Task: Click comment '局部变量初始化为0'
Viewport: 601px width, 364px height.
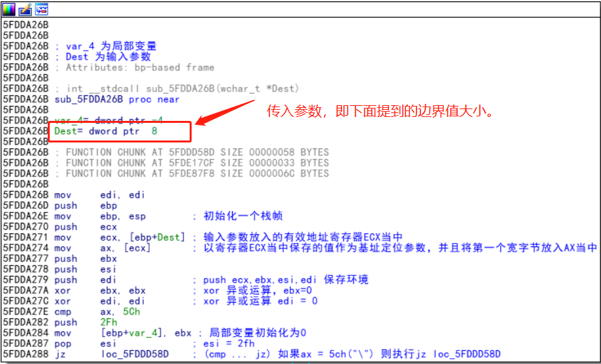Action: click(x=258, y=333)
